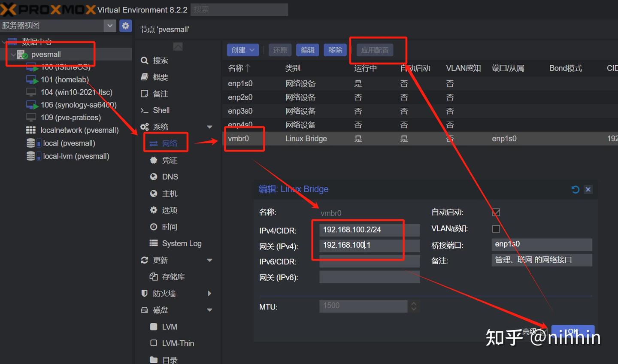Click the gear settings icon beside server view
This screenshot has height=364, width=618.
[125, 26]
